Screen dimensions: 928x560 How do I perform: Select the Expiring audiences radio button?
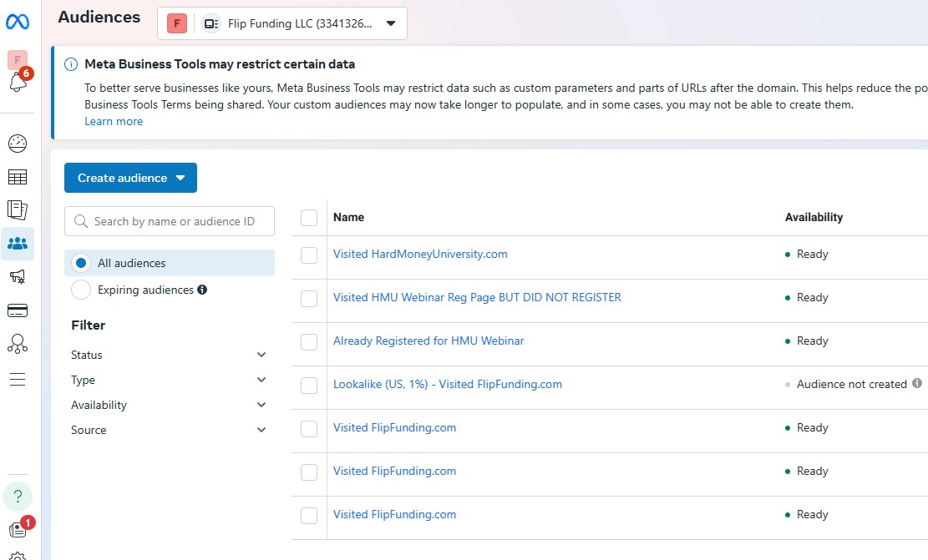coord(81,290)
